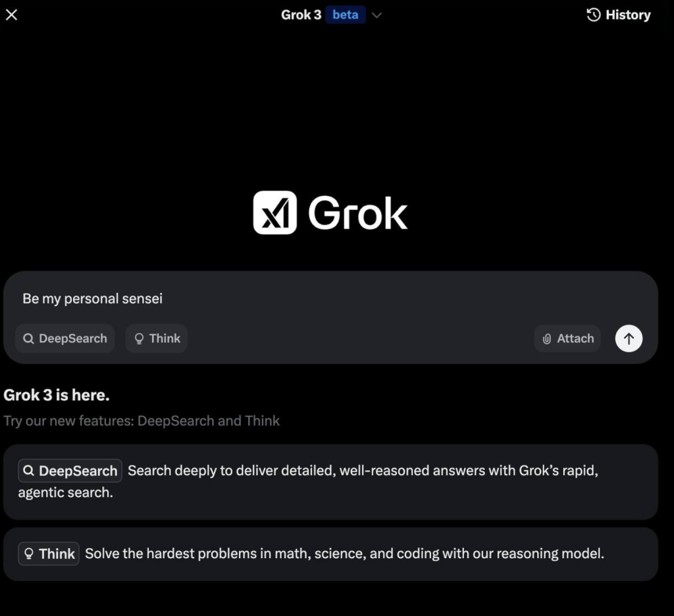This screenshot has height=616, width=674.
Task: Click the Attach button label
Action: [575, 339]
